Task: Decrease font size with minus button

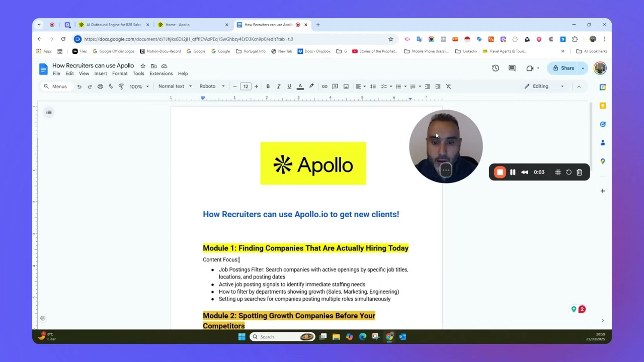Action: point(234,86)
